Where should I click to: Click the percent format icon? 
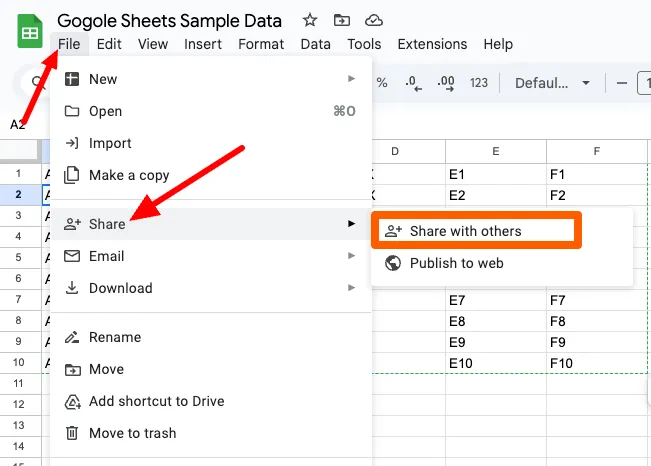(381, 83)
